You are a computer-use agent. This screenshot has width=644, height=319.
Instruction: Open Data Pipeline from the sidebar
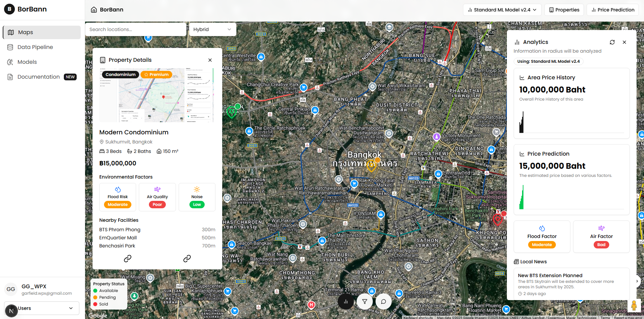[35, 47]
